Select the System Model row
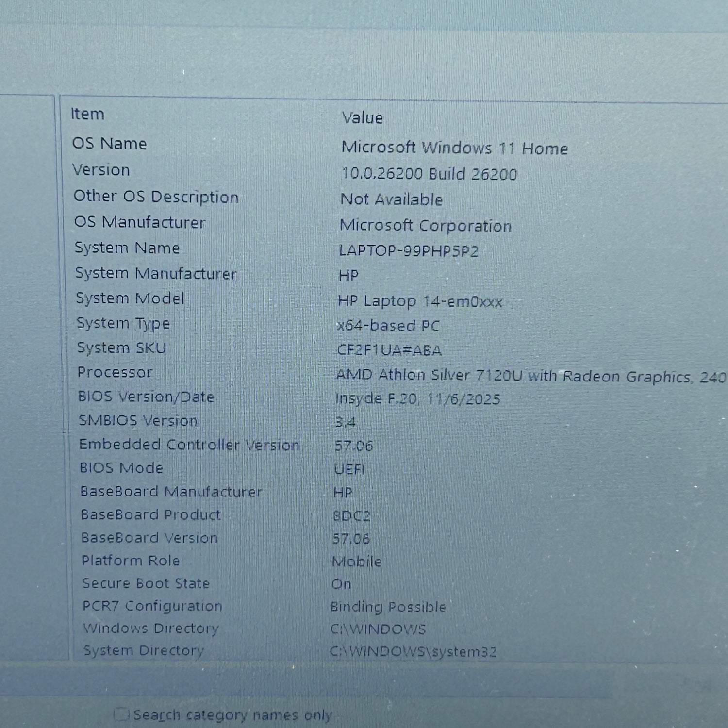This screenshot has height=728, width=728. [x=130, y=298]
